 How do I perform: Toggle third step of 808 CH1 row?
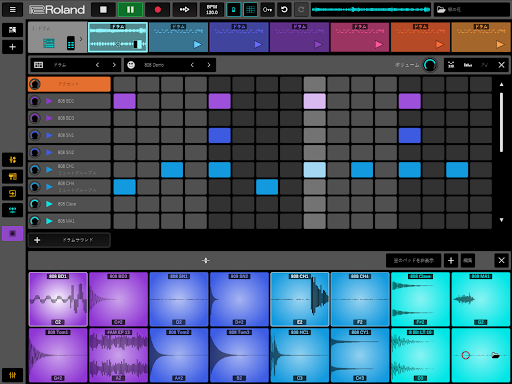[x=172, y=169]
